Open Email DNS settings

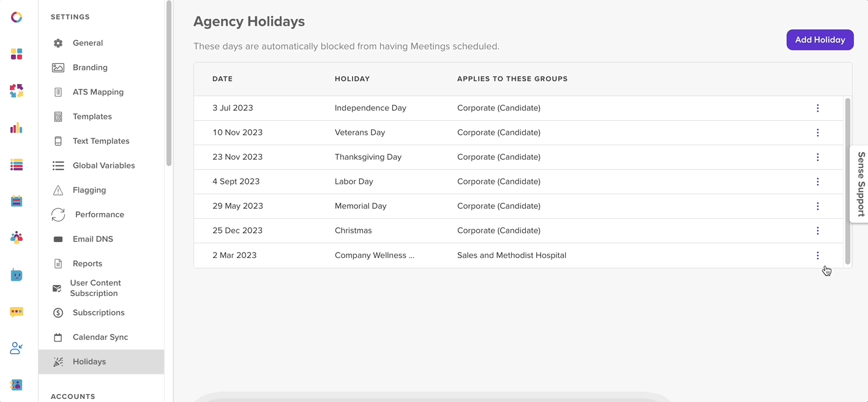93,239
